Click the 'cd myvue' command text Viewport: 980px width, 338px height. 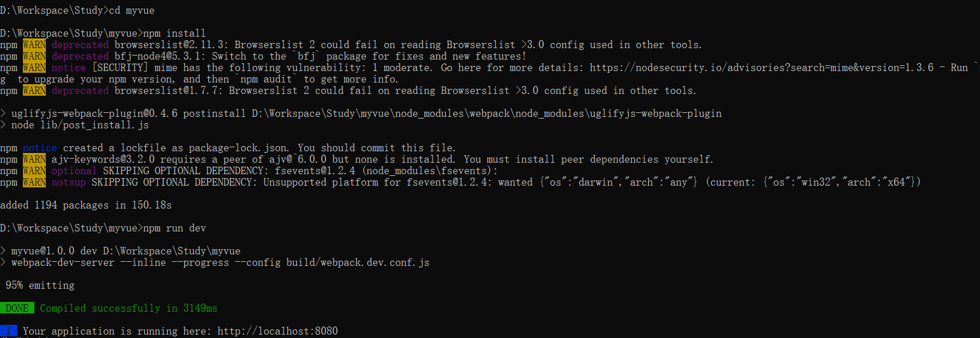132,10
